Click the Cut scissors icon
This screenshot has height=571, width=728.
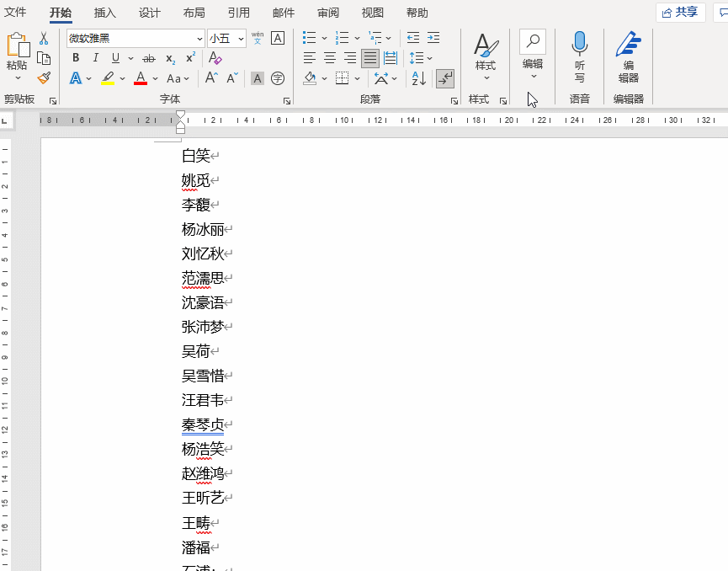pos(44,39)
